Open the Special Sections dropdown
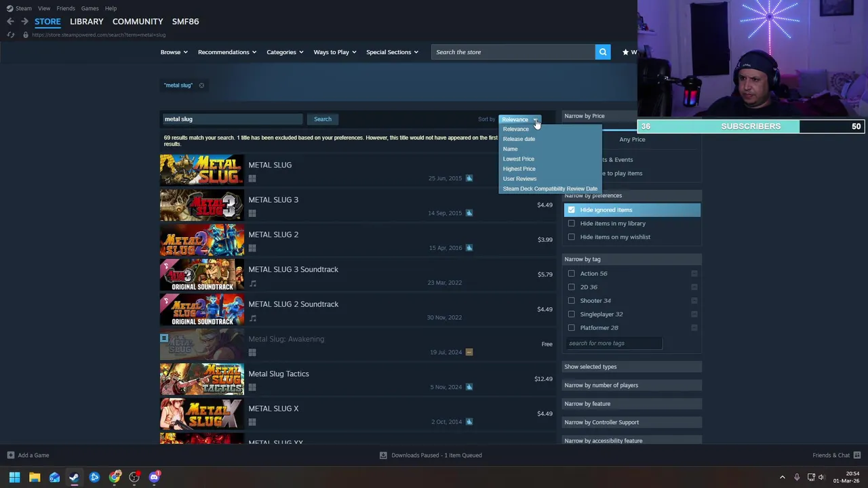 pyautogui.click(x=392, y=52)
